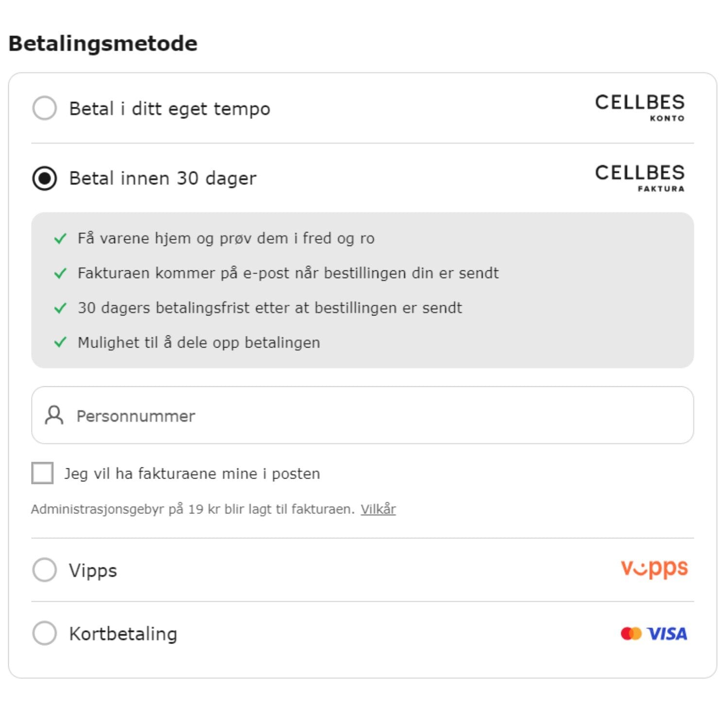The height and width of the screenshot is (728, 728).
Task: Click the 'Betal i ditt eget tempo' label
Action: 169,109
